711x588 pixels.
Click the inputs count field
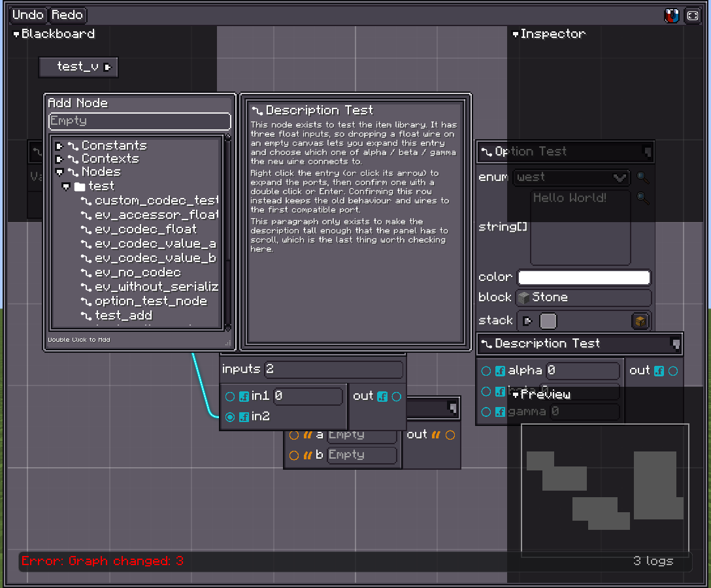point(333,370)
